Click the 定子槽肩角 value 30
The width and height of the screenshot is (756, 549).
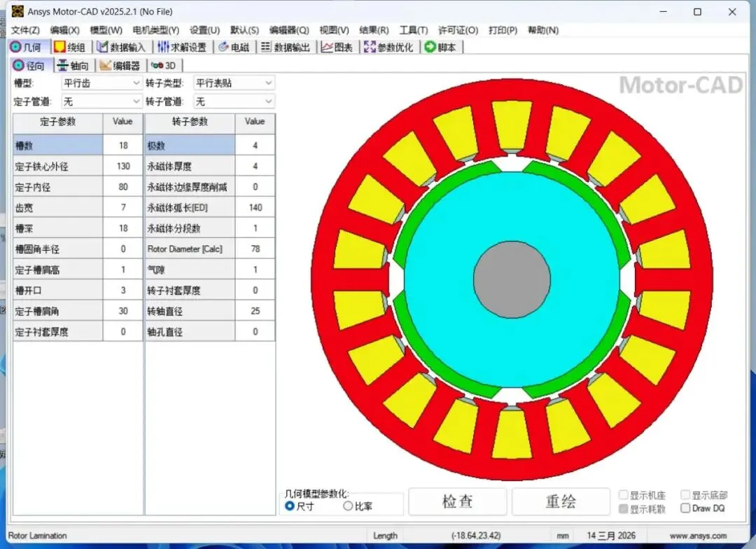point(123,311)
